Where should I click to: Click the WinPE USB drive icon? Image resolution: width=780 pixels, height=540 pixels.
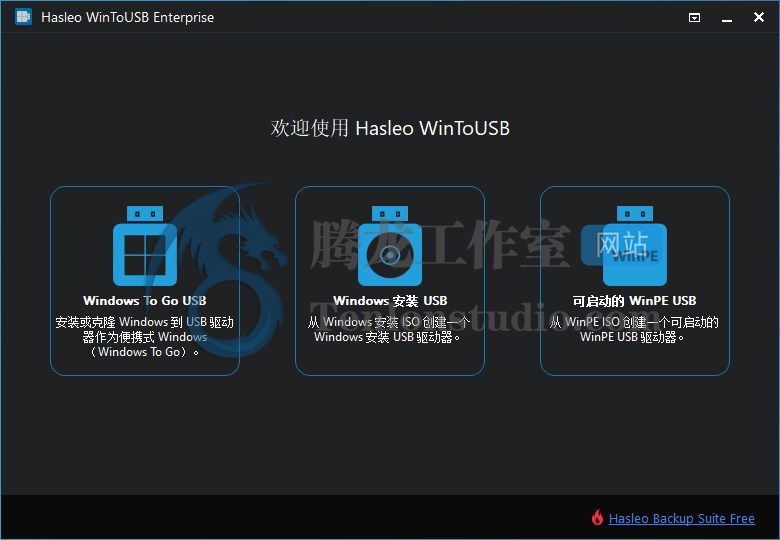point(635,246)
